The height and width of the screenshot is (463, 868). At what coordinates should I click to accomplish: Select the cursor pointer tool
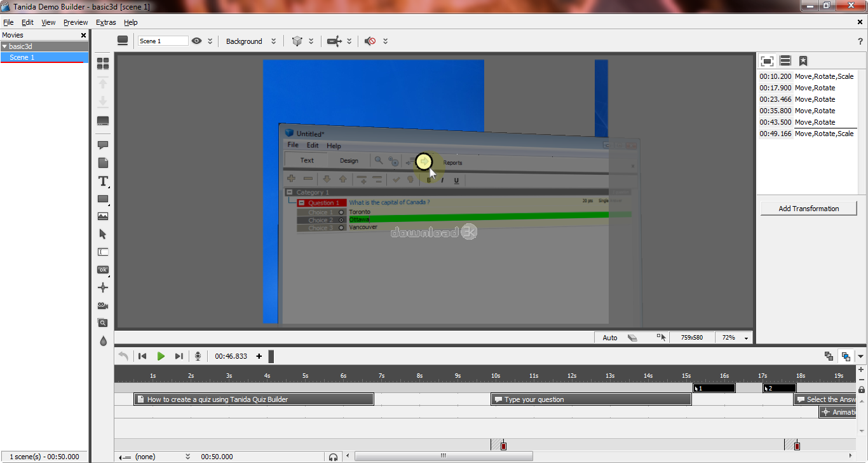click(x=103, y=235)
